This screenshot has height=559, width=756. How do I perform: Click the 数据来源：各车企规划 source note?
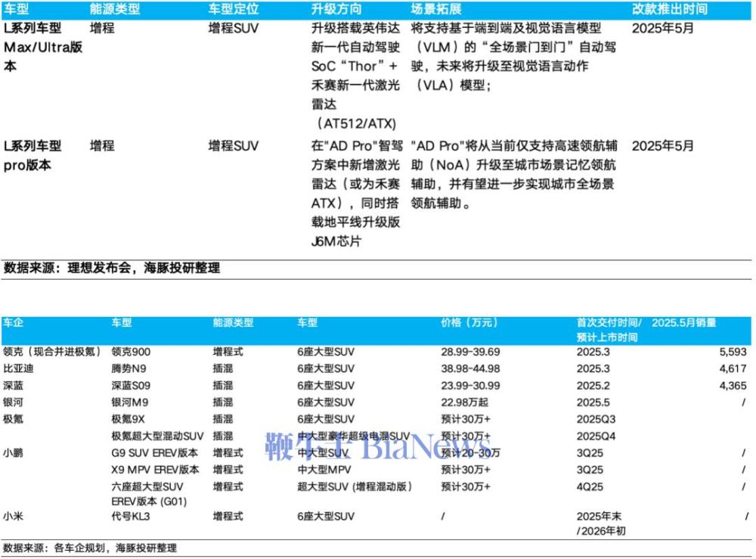pyautogui.click(x=90, y=548)
